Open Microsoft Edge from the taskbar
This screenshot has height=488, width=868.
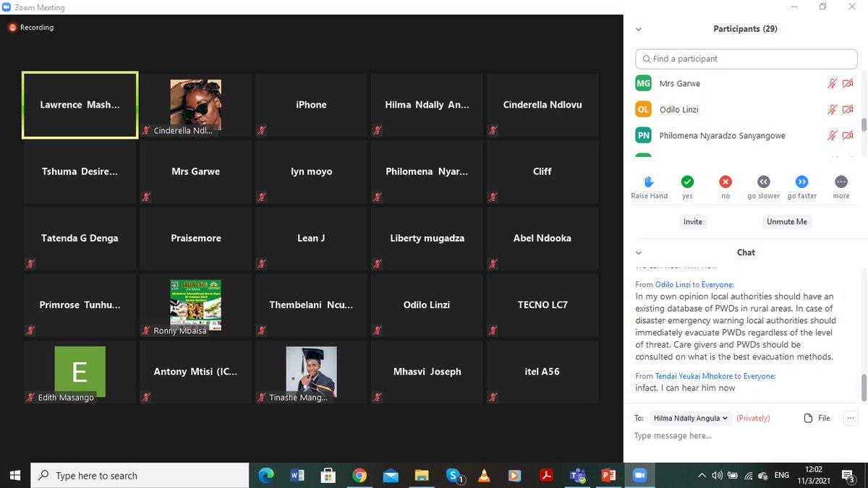pyautogui.click(x=265, y=475)
